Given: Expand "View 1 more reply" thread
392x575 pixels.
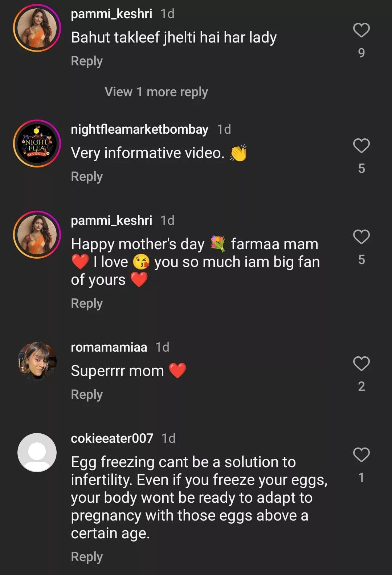Looking at the screenshot, I should pos(156,92).
